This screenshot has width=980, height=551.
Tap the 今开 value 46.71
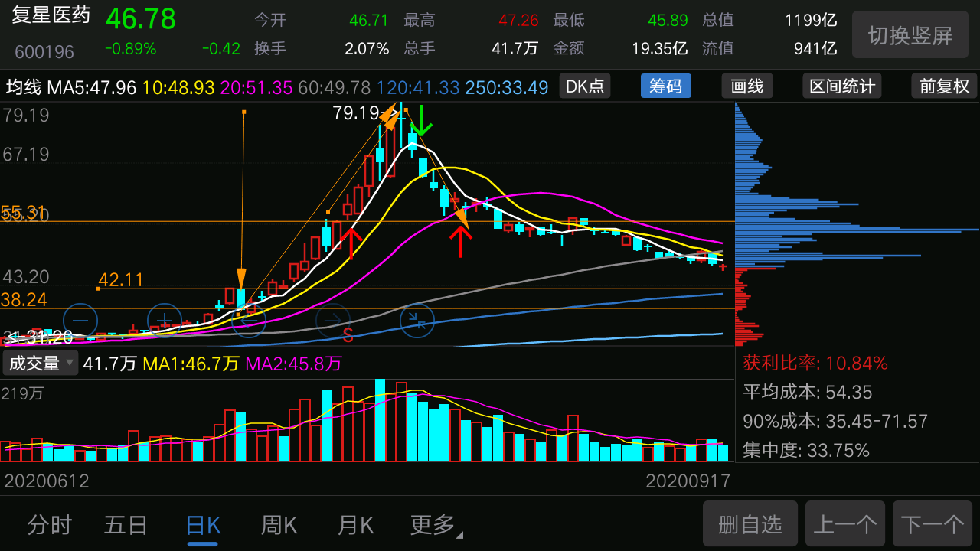pos(368,20)
